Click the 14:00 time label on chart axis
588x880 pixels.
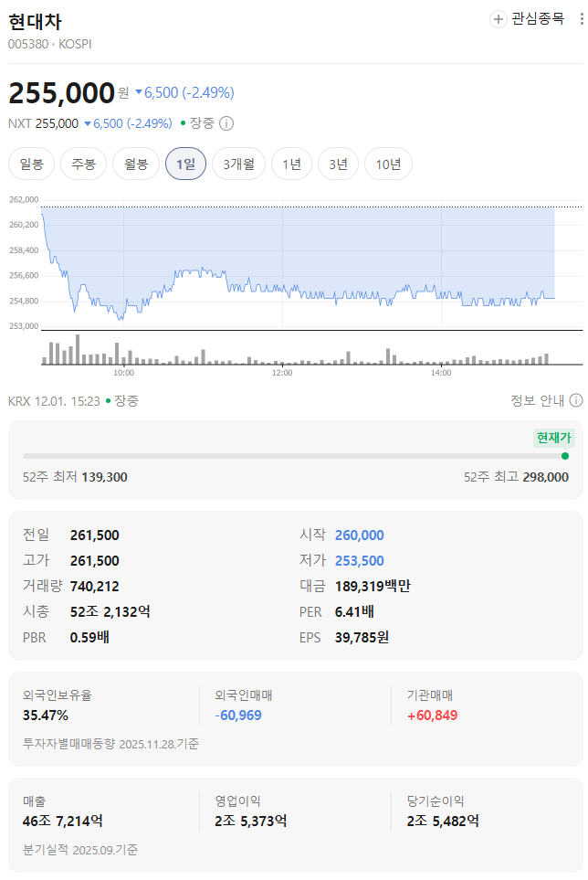click(x=441, y=373)
